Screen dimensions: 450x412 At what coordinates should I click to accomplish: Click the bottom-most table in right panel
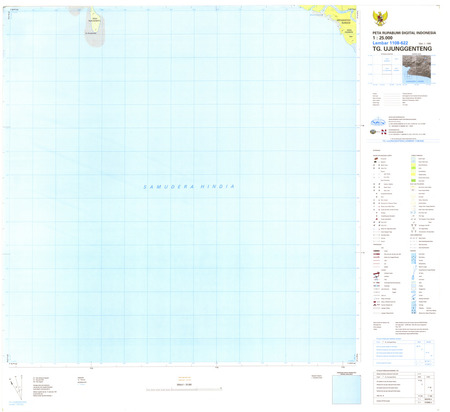pyautogui.click(x=405, y=388)
